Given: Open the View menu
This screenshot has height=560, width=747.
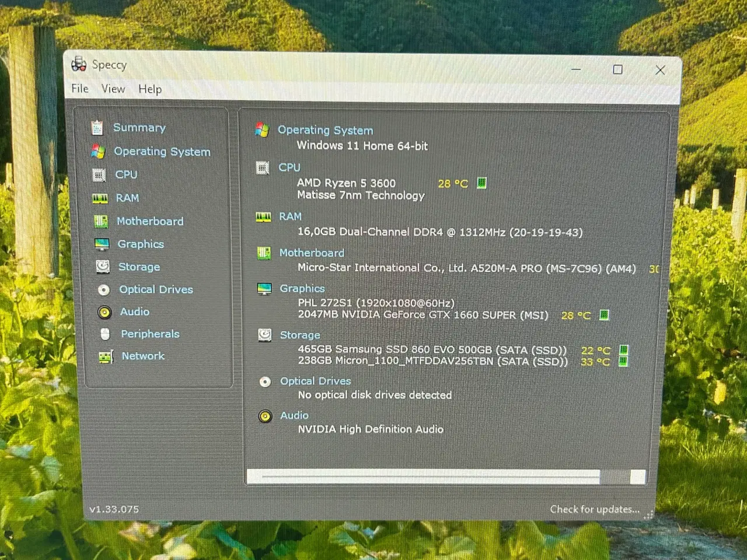Looking at the screenshot, I should pyautogui.click(x=113, y=89).
